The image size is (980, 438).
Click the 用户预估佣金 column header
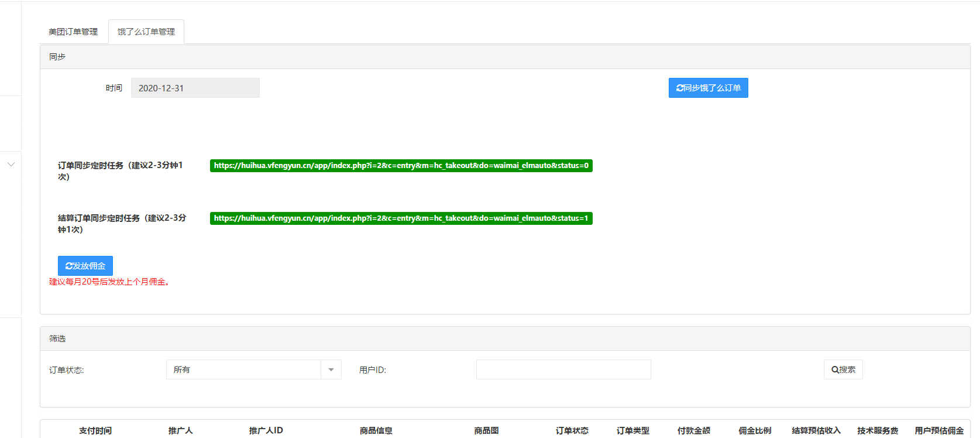939,430
